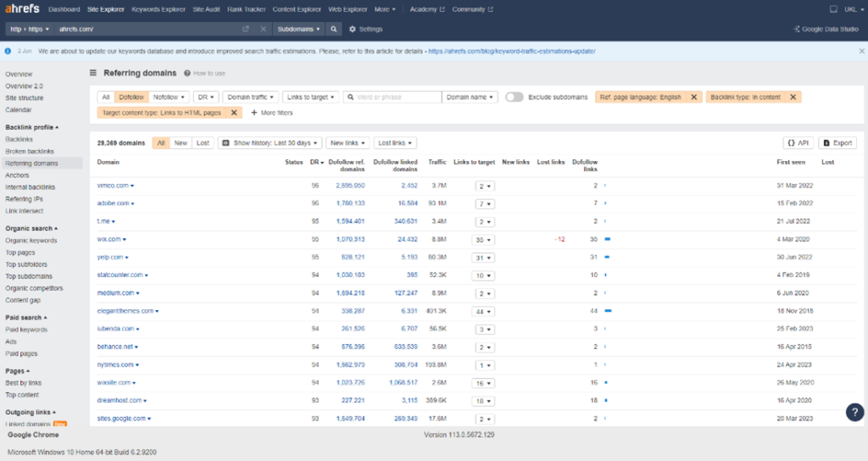Select the Lost domains tab
Viewport: 868px width, 461px height.
coord(203,142)
